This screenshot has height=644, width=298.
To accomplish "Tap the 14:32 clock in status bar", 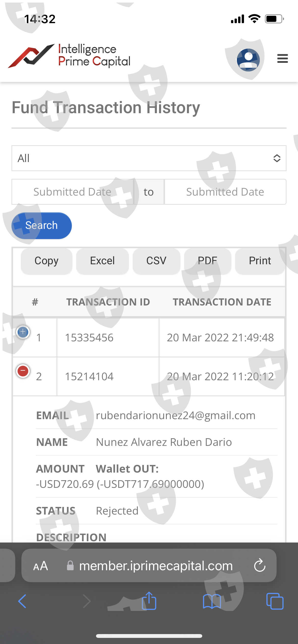I will 40,19.
